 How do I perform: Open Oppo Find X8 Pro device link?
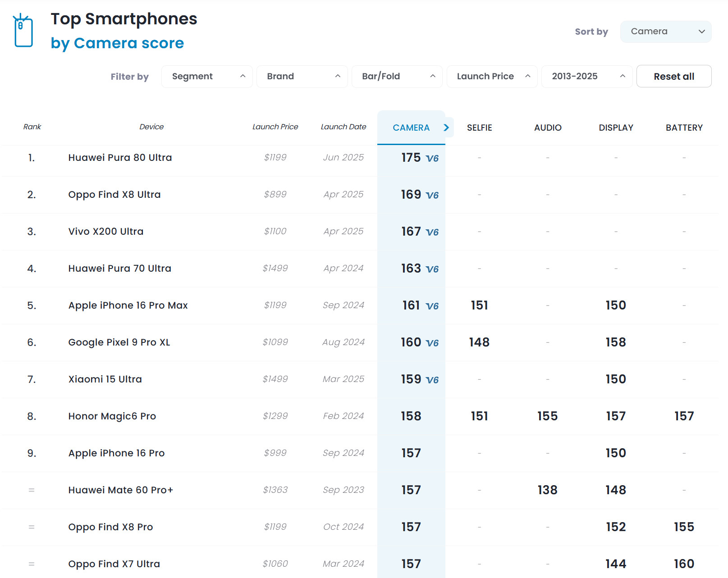click(x=110, y=527)
